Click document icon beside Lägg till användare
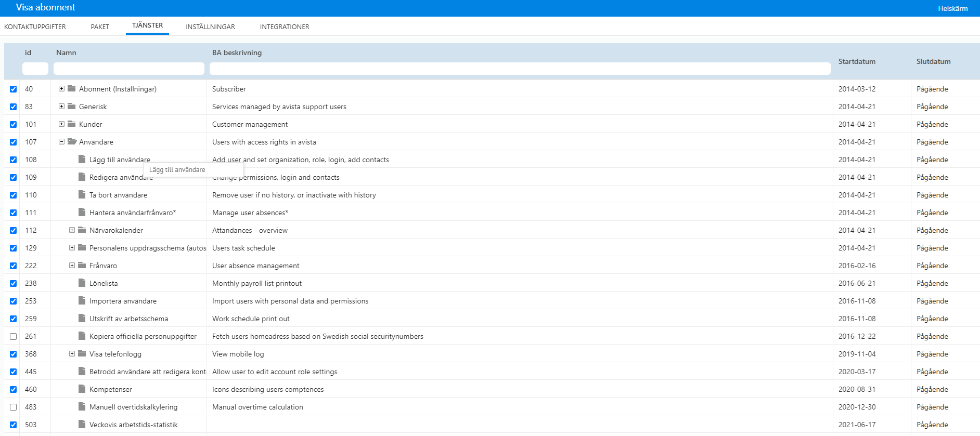 (x=82, y=159)
